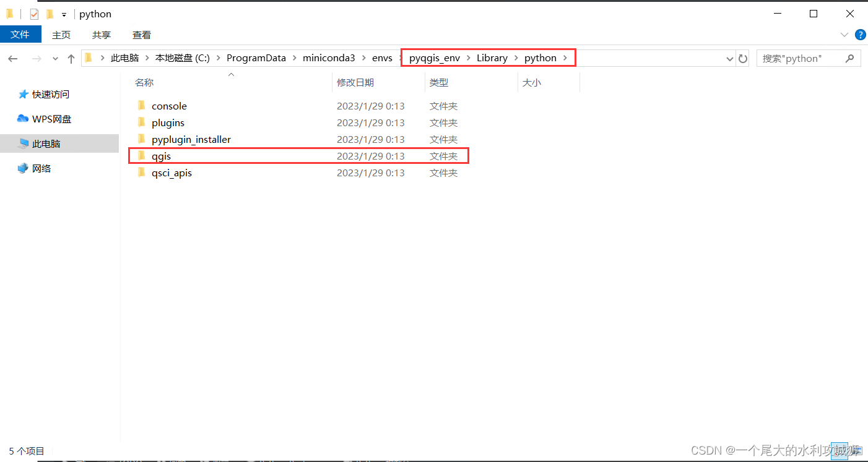Select the pyplugin_installer folder name
This screenshot has width=868, height=462.
191,140
